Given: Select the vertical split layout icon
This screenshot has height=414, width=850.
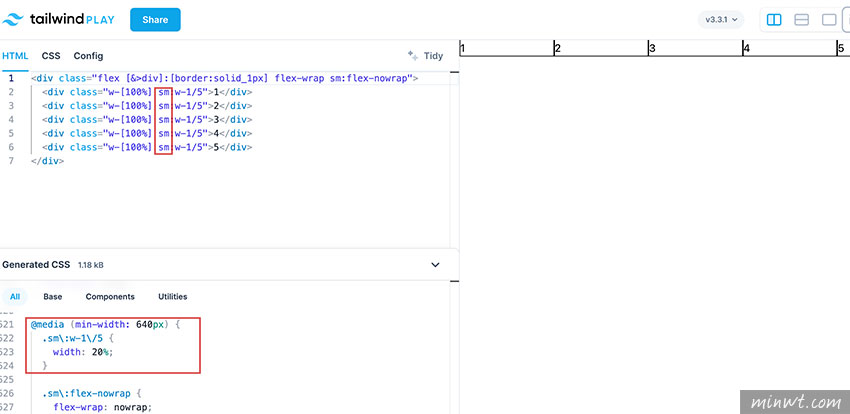Looking at the screenshot, I should (x=774, y=20).
